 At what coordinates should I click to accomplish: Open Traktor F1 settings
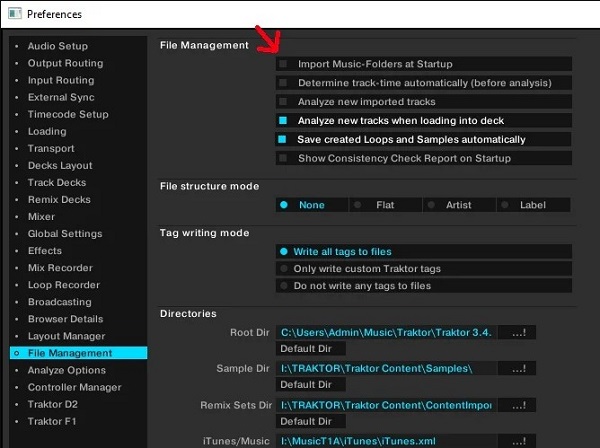coord(52,421)
